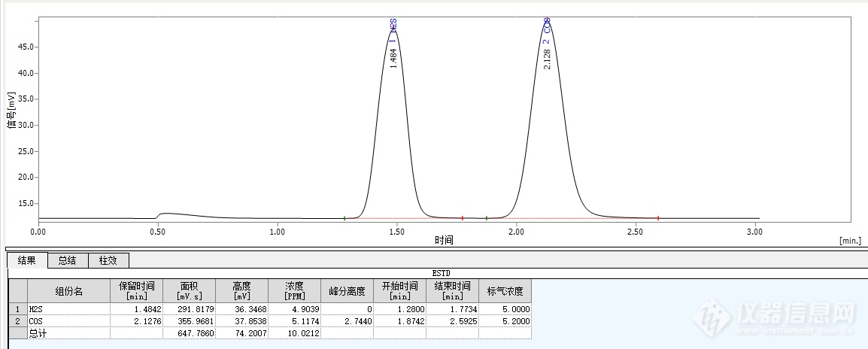Click the 组份名 column header
Screen dimensions: 868x349
click(x=68, y=291)
